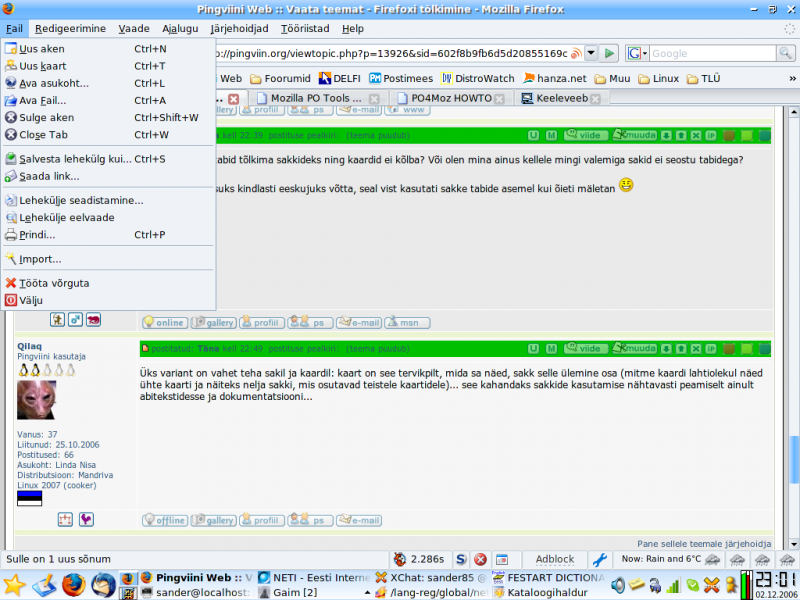Viewport: 800px width, 600px height.
Task: Open Thunderbird from the taskbar launcher
Action: tap(104, 585)
